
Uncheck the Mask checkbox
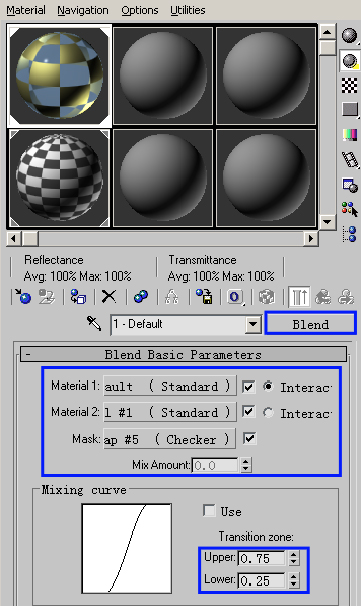click(249, 438)
